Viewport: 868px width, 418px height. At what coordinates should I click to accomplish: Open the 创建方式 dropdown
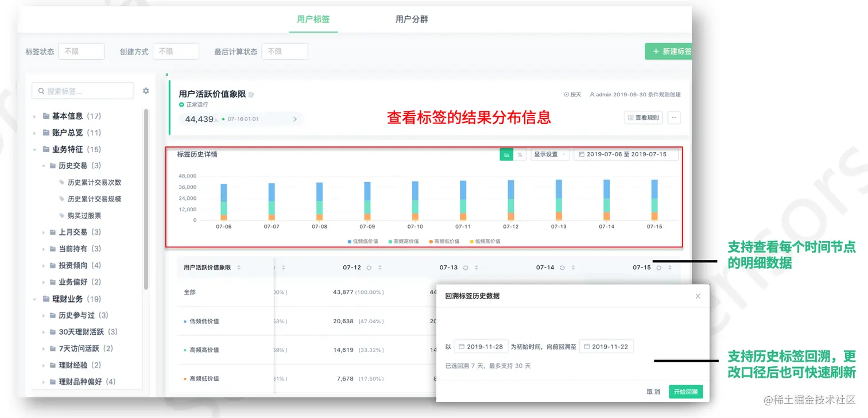point(176,51)
